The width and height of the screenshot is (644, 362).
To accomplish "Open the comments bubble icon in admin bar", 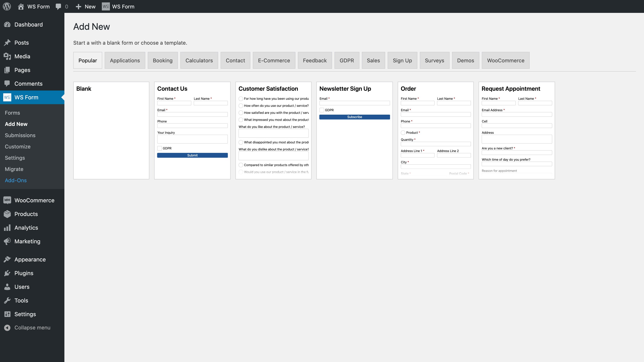I will [58, 7].
